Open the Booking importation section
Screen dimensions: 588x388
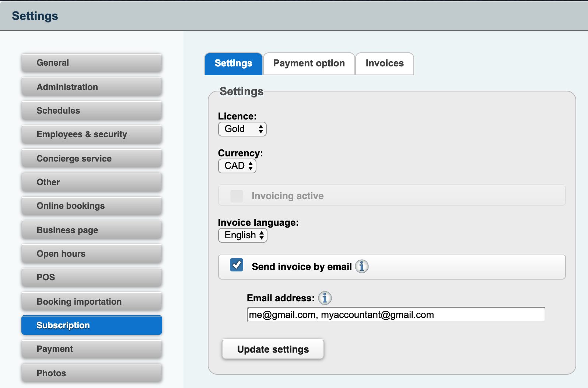[92, 302]
